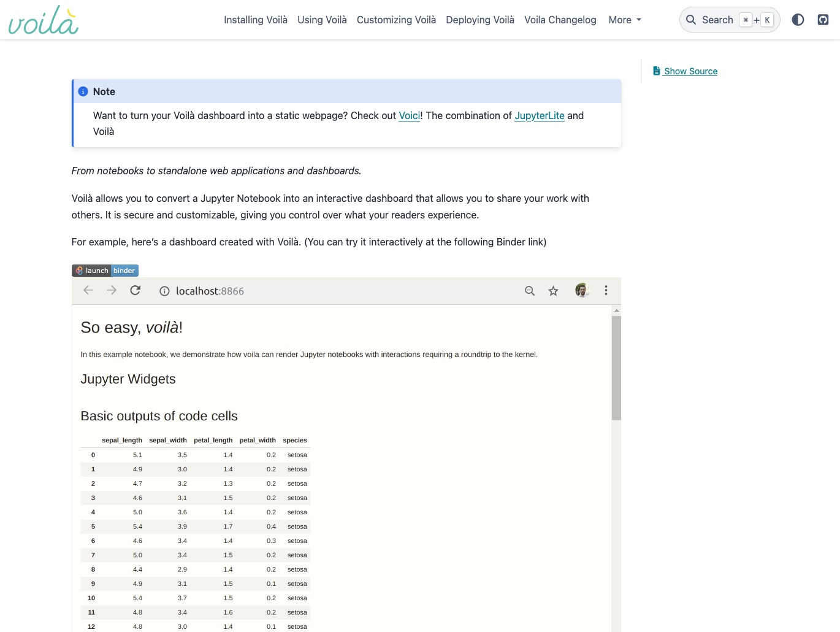Expand the More dropdown menu
This screenshot has height=632, width=840.
point(624,20)
